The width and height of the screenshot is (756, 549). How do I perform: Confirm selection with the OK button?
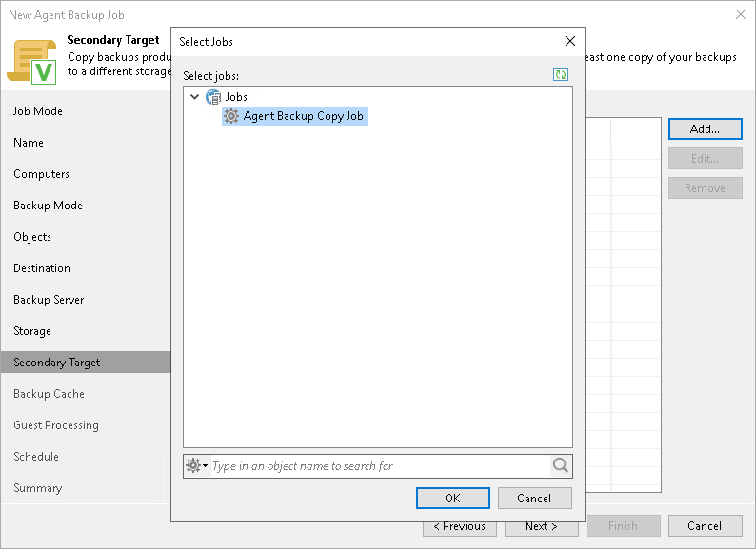[452, 498]
